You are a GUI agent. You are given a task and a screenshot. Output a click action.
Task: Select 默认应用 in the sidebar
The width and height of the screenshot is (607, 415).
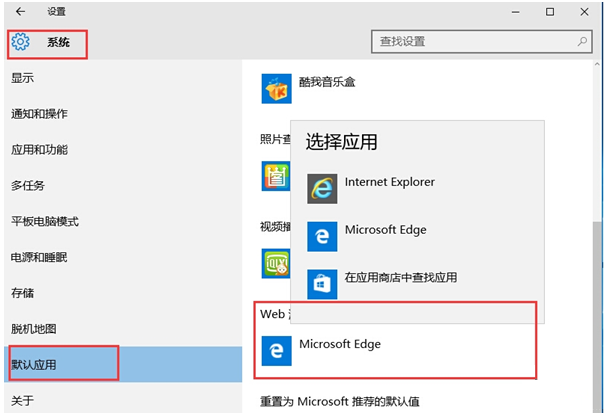[x=34, y=365]
